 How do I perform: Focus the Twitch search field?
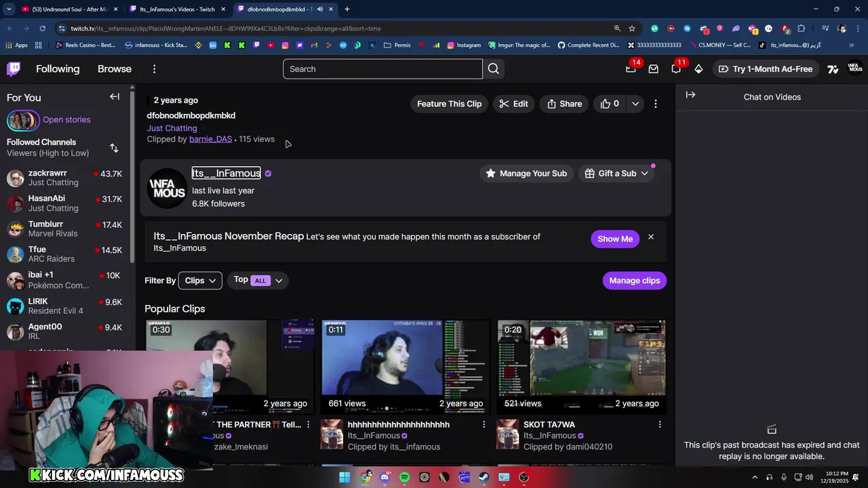pyautogui.click(x=382, y=69)
